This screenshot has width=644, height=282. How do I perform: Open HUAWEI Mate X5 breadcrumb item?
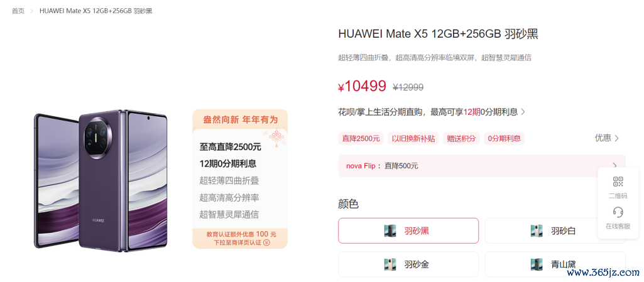[x=96, y=11]
